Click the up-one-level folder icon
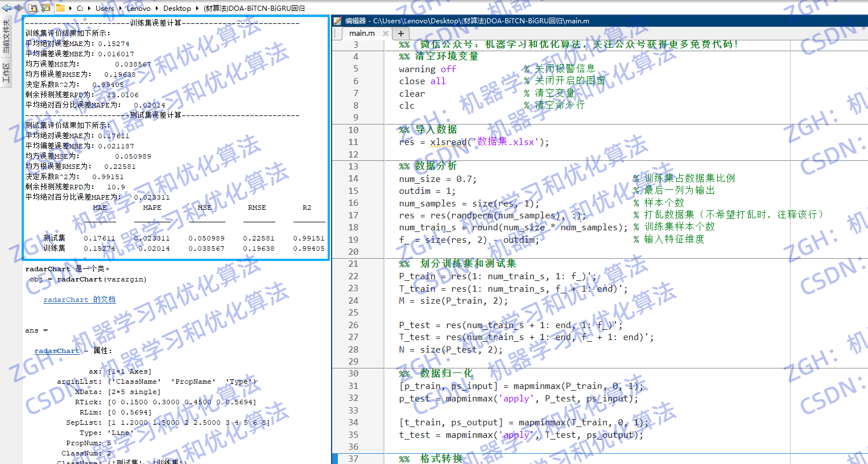 coord(32,8)
